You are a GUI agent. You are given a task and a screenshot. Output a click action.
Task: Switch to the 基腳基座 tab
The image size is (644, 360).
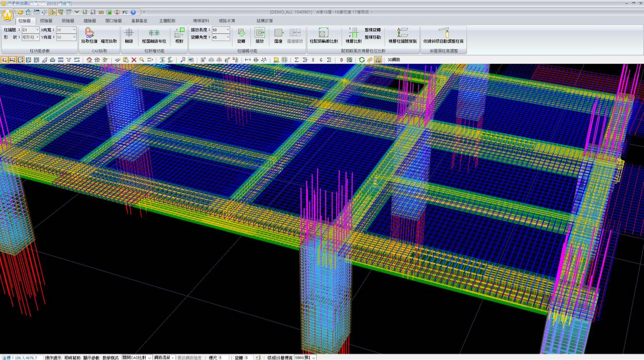[139, 21]
